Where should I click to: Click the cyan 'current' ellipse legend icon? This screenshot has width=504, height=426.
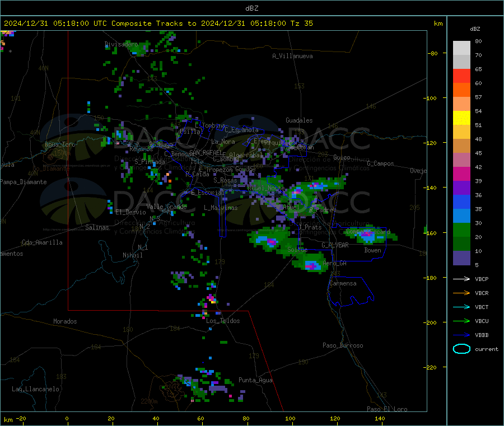click(x=461, y=349)
